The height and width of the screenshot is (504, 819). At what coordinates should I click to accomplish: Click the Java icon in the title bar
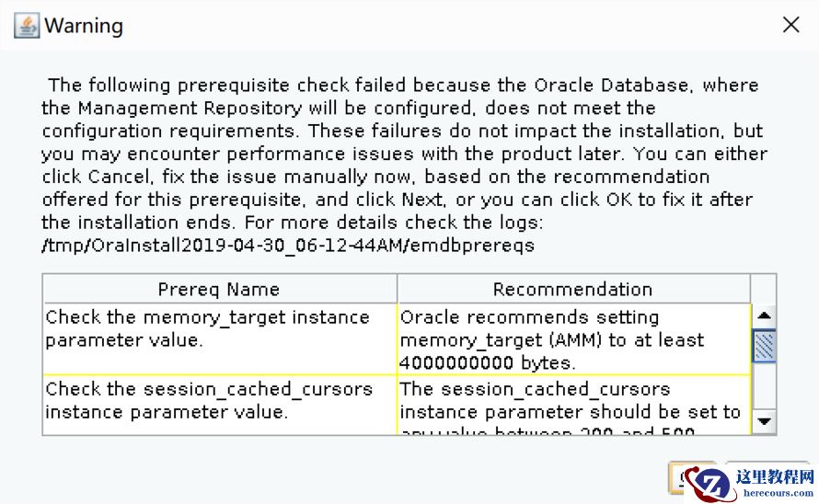[x=27, y=26]
